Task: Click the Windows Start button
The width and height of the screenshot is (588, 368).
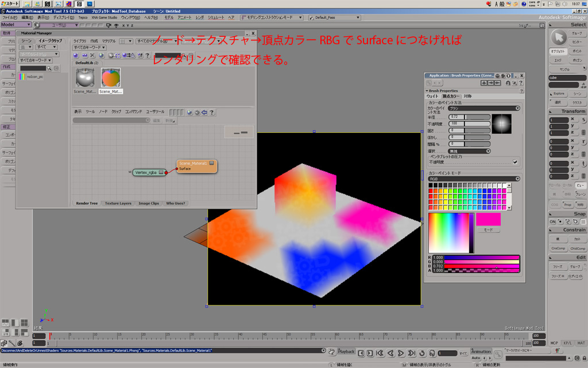Action: pos(10,3)
